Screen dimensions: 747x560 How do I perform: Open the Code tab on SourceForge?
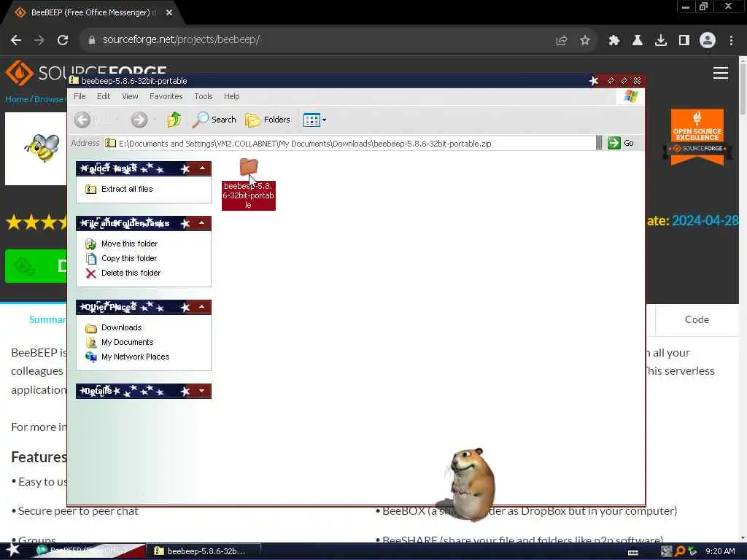[697, 319]
